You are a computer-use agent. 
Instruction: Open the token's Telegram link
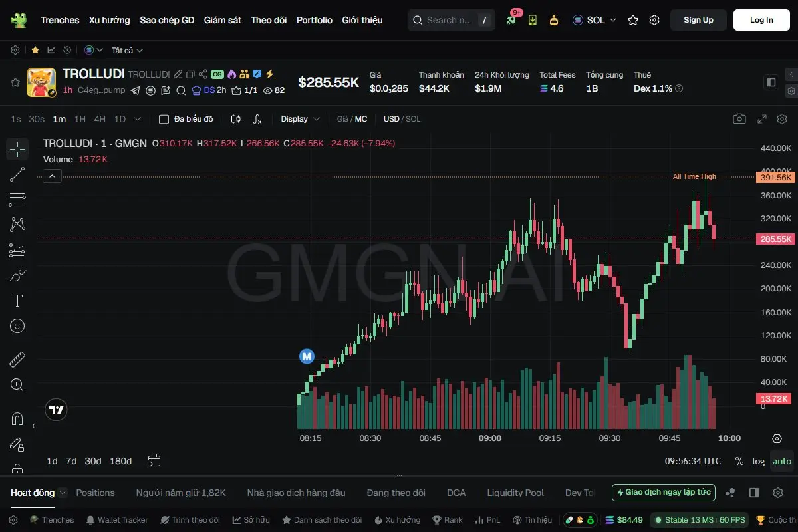tap(136, 90)
